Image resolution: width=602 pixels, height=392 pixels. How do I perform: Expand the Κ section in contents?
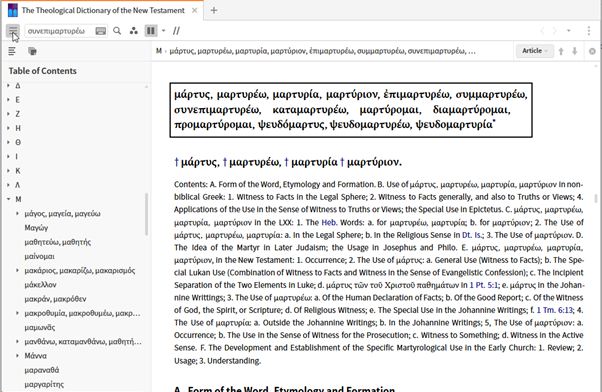pos(8,171)
